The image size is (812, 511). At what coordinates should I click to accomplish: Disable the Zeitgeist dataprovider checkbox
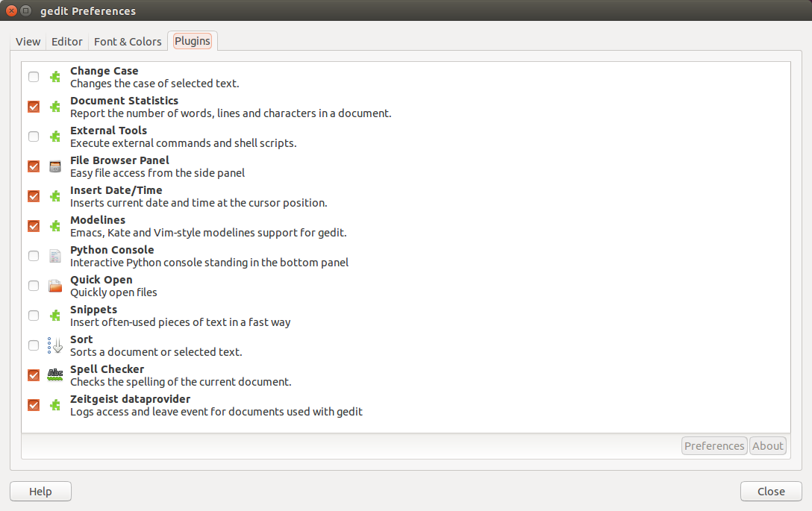34,405
